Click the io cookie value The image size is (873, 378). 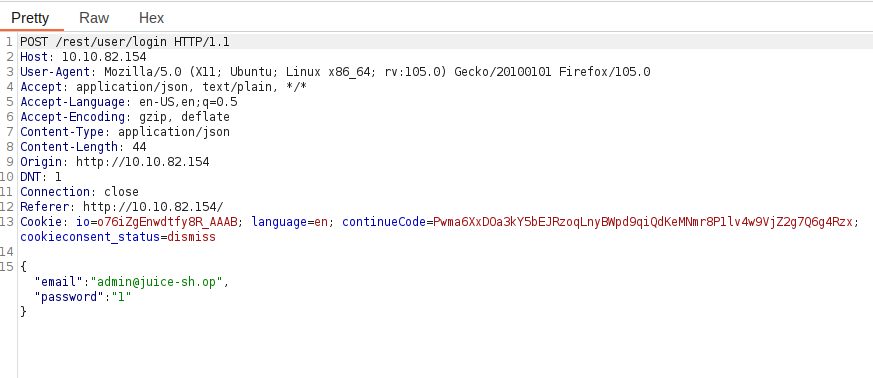(167, 222)
